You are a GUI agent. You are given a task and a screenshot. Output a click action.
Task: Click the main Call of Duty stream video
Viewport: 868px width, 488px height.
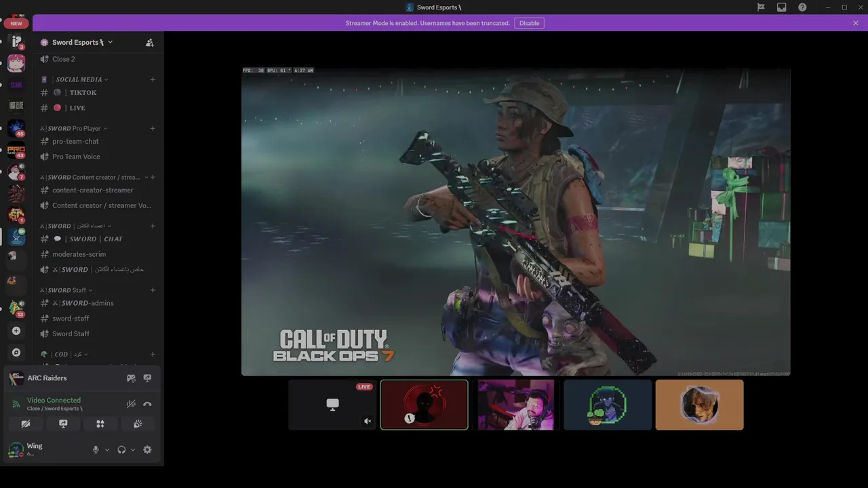516,222
